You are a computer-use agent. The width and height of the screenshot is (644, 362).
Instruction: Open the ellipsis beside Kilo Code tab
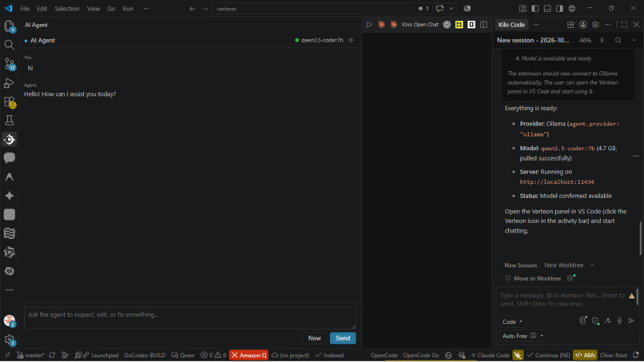coord(536,25)
